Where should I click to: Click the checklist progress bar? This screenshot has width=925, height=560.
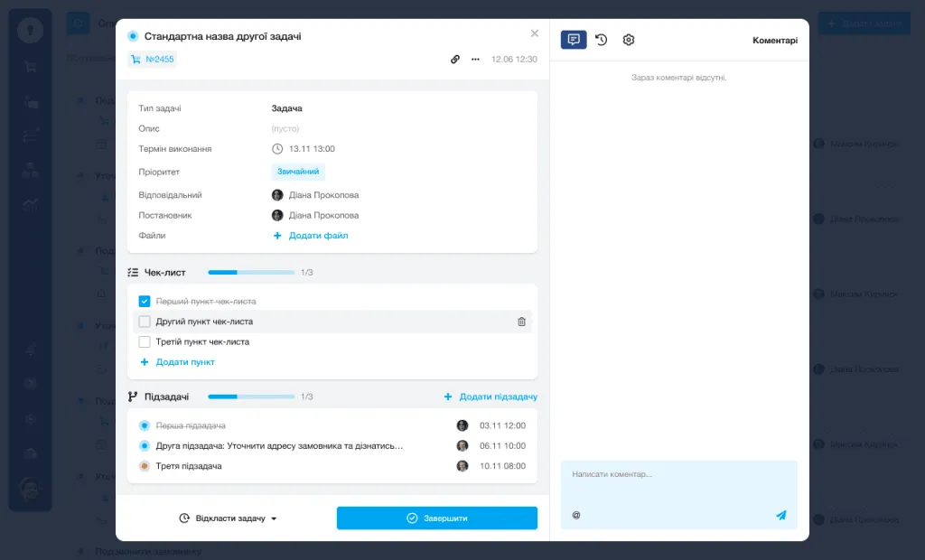click(251, 272)
